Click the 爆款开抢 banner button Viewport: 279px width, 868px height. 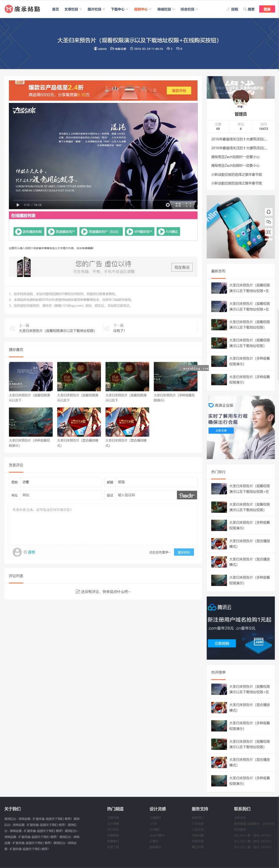[x=179, y=91]
